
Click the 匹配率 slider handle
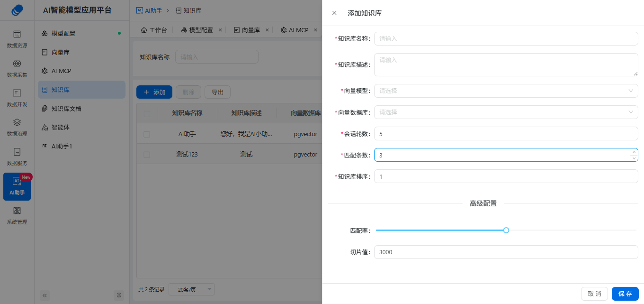[506, 230]
